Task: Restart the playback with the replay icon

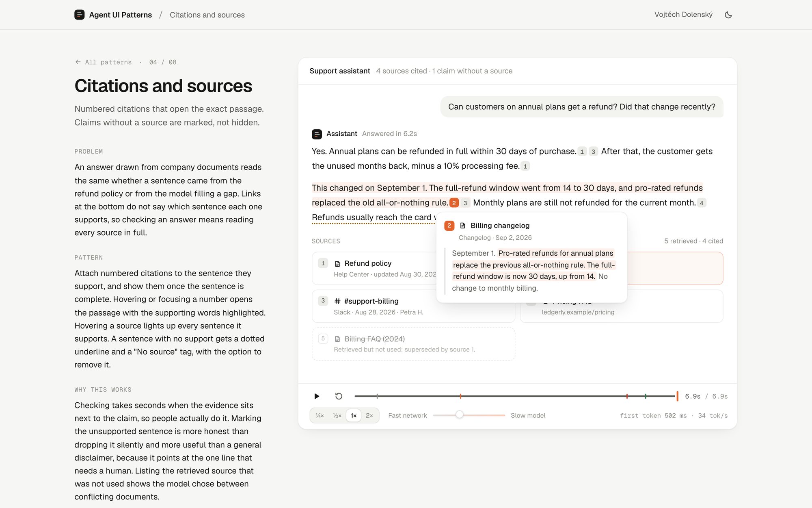Action: [x=339, y=396]
